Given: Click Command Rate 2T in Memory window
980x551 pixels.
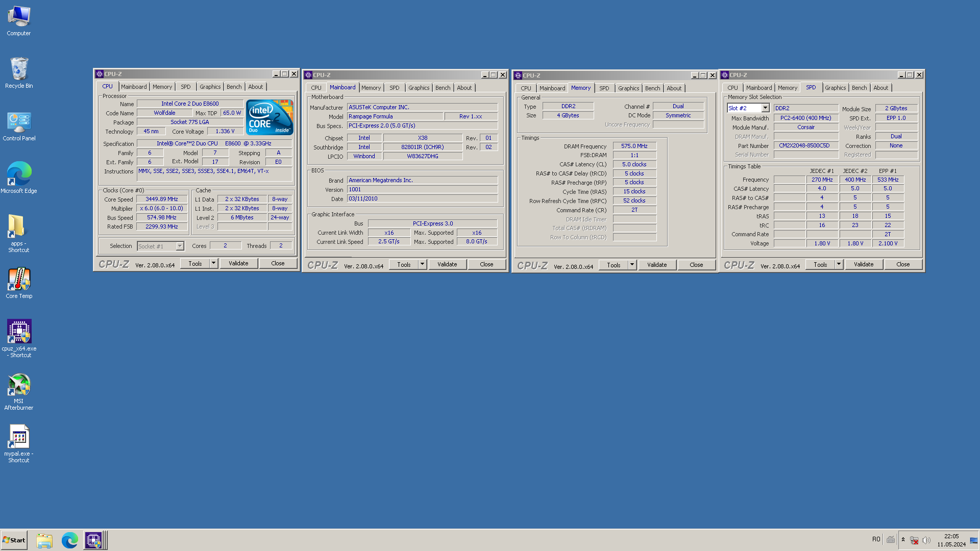Looking at the screenshot, I should pos(634,210).
